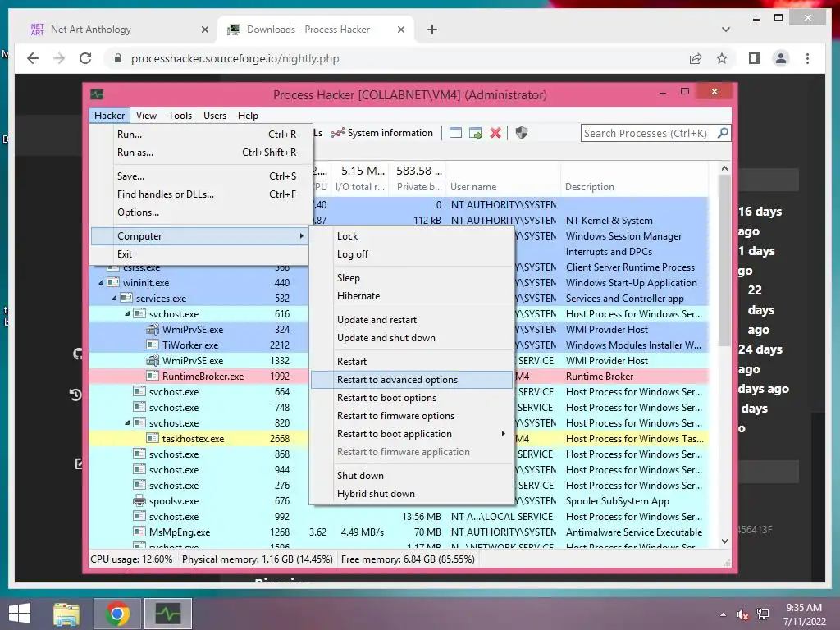The width and height of the screenshot is (840, 630).
Task: Sort by Private bytes column header
Action: click(x=418, y=187)
